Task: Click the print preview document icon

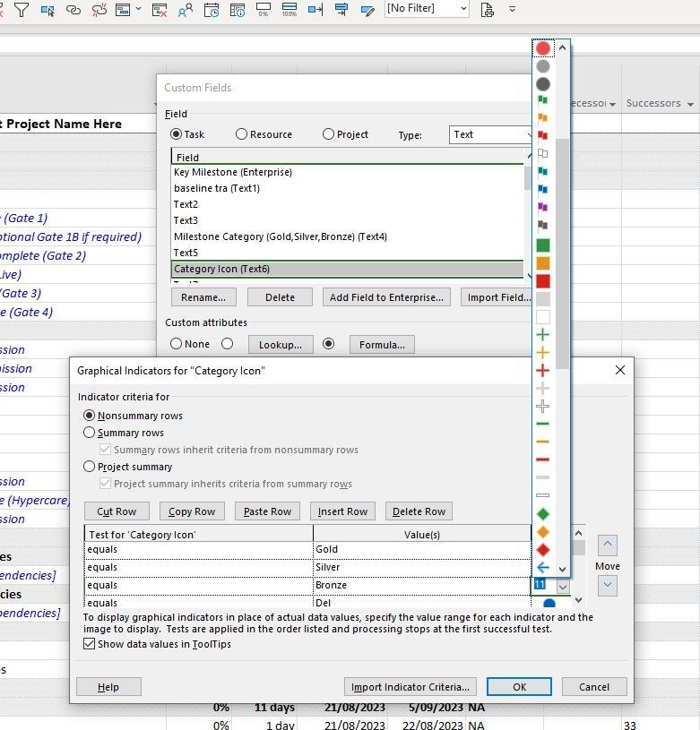Action: coord(488,9)
